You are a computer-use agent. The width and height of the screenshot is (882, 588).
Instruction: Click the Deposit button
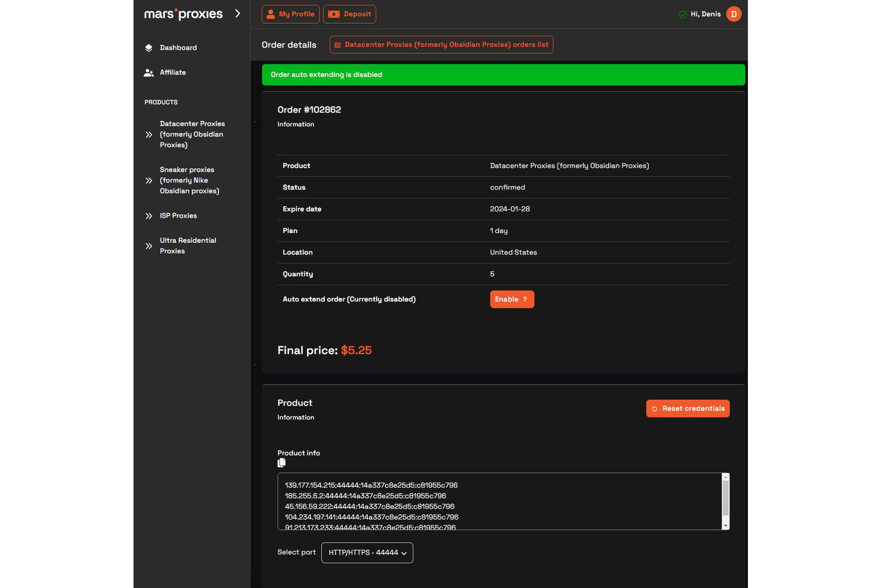[349, 14]
